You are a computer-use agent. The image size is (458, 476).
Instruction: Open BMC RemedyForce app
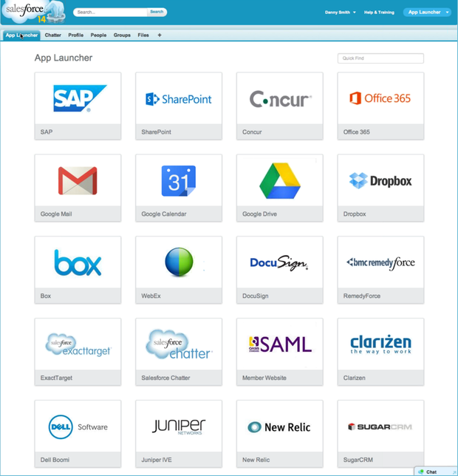pos(380,270)
